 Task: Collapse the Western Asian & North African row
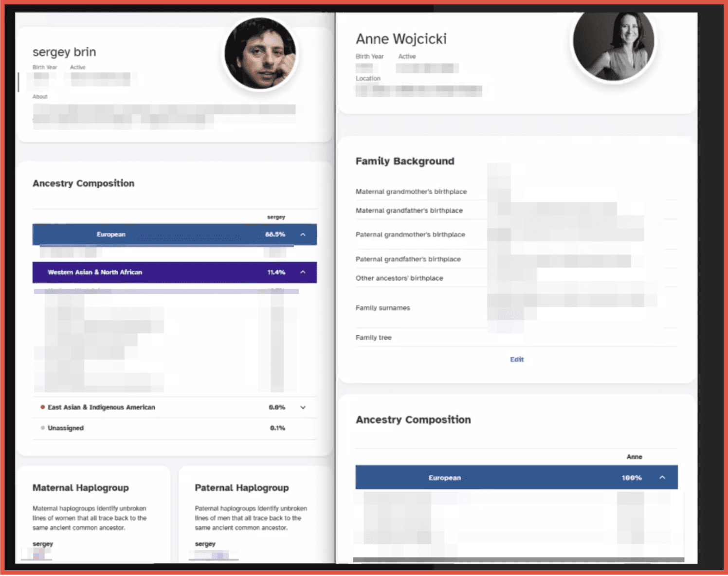(303, 272)
